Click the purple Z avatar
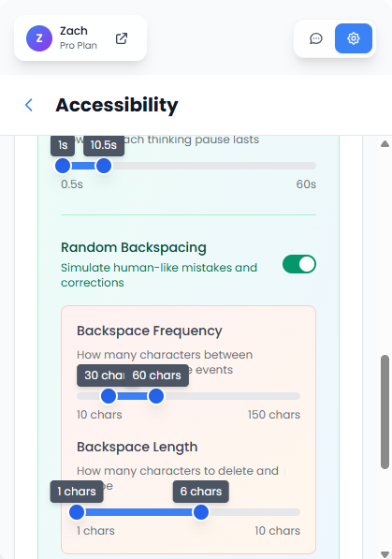This screenshot has height=559, width=392. pos(39,38)
